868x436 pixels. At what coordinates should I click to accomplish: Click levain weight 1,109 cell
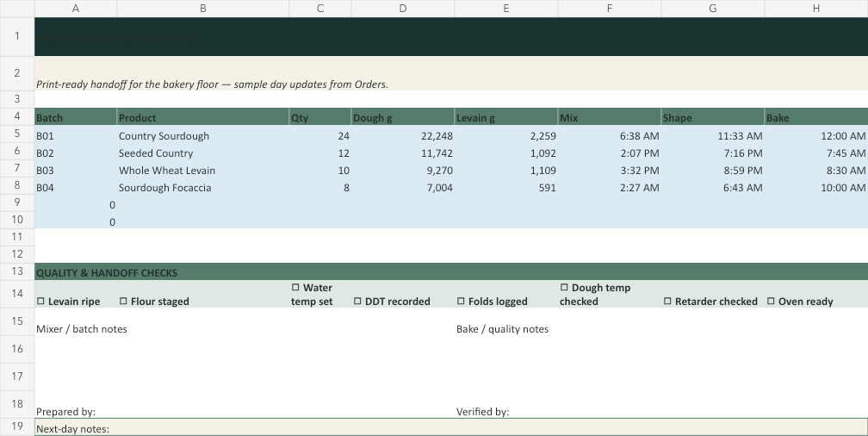point(506,168)
